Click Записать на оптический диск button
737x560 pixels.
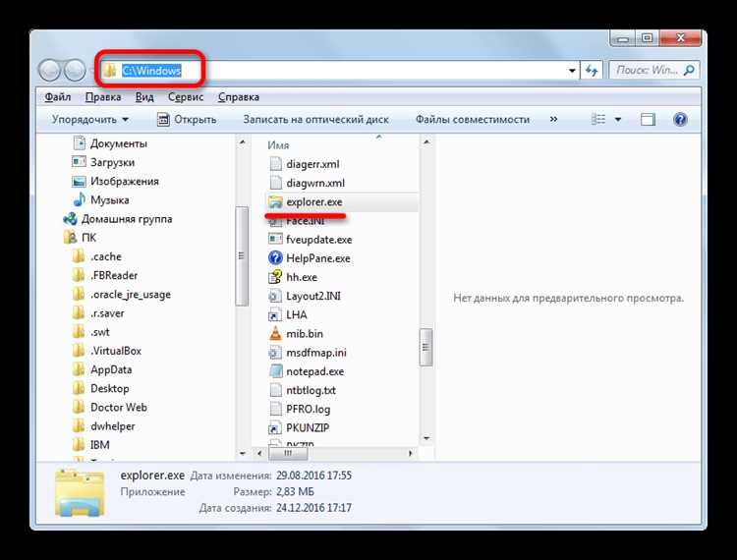(x=315, y=120)
